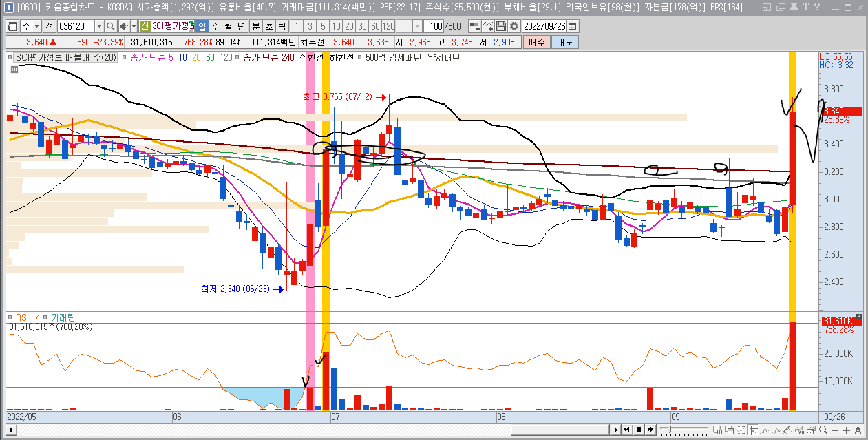
Task: Click the plus zoom-in icon at bottom
Action: pyautogui.click(x=846, y=430)
